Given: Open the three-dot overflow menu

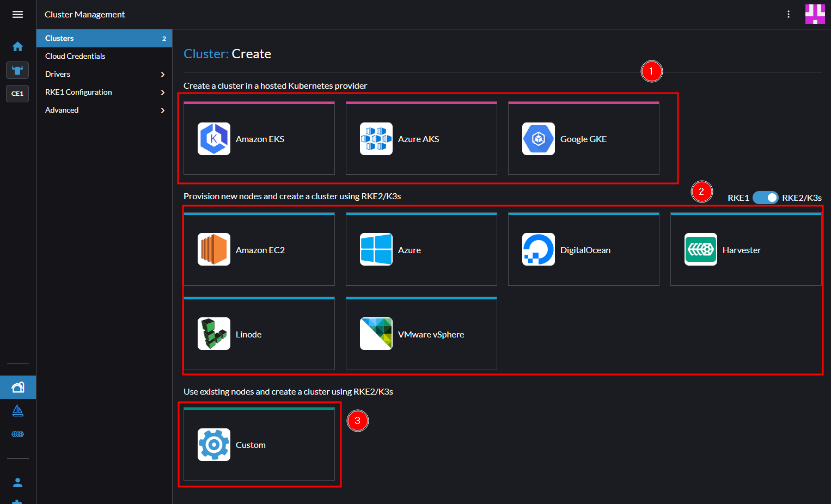Looking at the screenshot, I should [788, 14].
